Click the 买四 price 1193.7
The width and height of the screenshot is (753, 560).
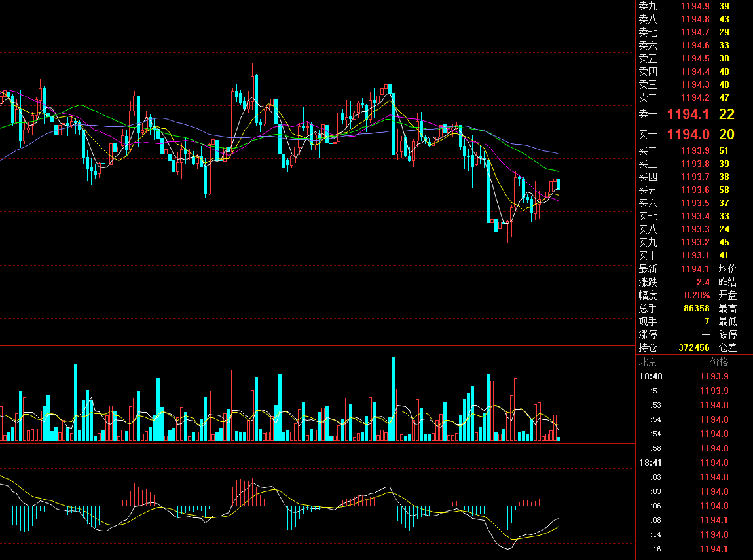[x=695, y=177]
